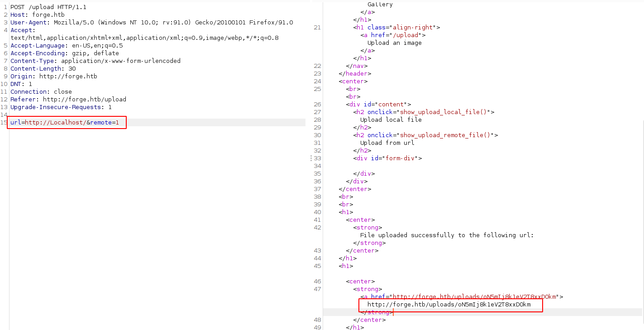
Task: Click the 'POST /upload HTTP/1.1' request line
Action: pyautogui.click(x=48, y=7)
